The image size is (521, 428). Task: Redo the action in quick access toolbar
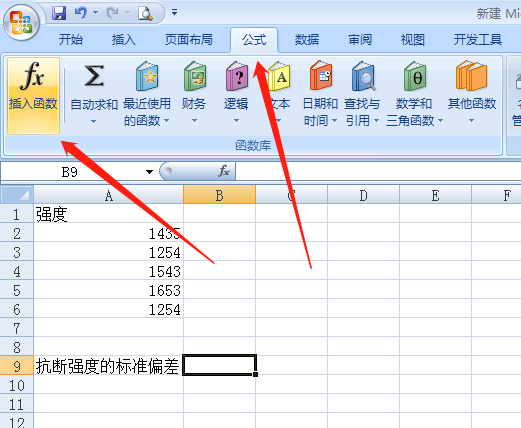[x=112, y=13]
